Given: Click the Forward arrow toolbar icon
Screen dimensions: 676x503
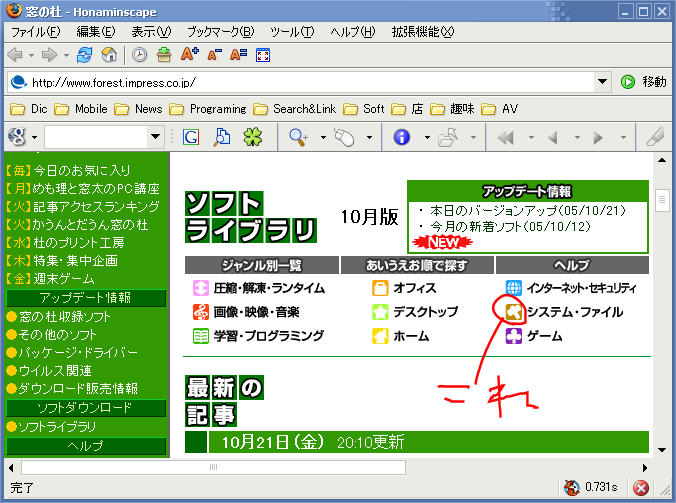Looking at the screenshot, I should pyautogui.click(x=50, y=55).
